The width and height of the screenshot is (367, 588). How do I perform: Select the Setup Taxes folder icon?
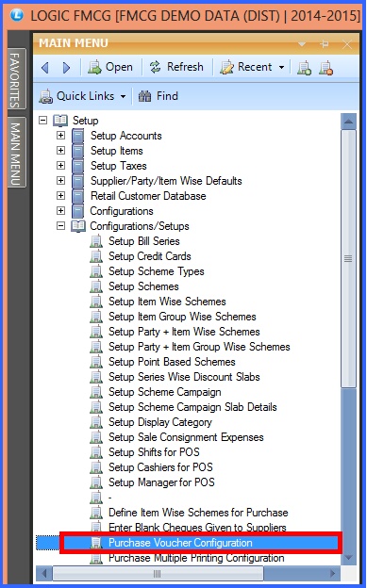[78, 166]
